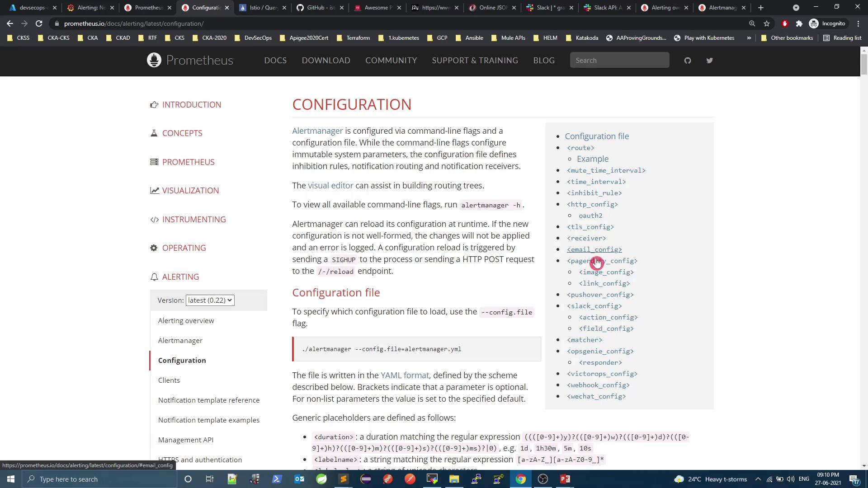Open the DOWNLOAD nav menu item
This screenshot has width=868, height=488.
coord(326,61)
